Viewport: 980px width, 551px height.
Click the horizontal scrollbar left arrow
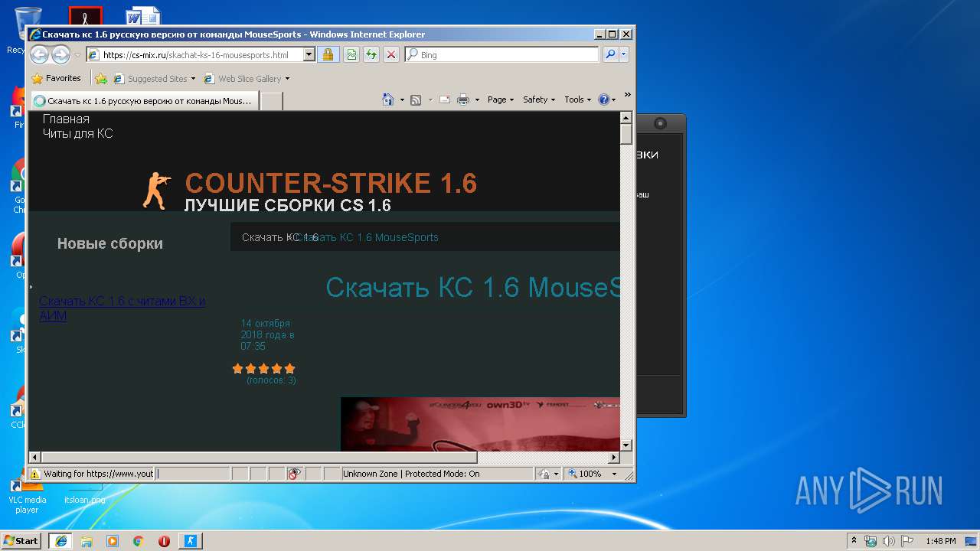tap(35, 458)
